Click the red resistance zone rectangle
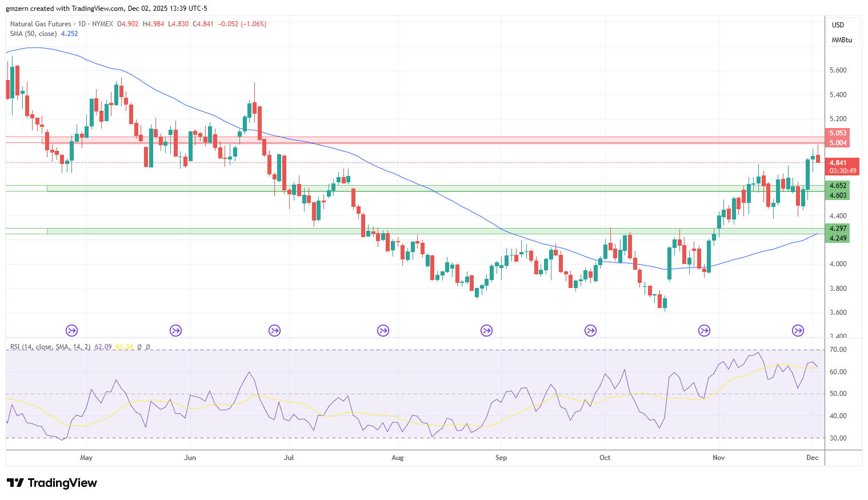The height and width of the screenshot is (500, 868). pyautogui.click(x=434, y=140)
